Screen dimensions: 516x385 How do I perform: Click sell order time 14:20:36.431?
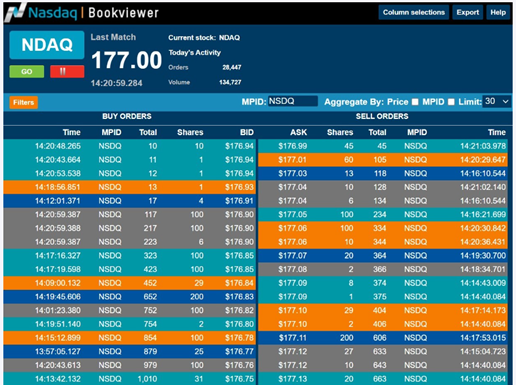coord(483,242)
